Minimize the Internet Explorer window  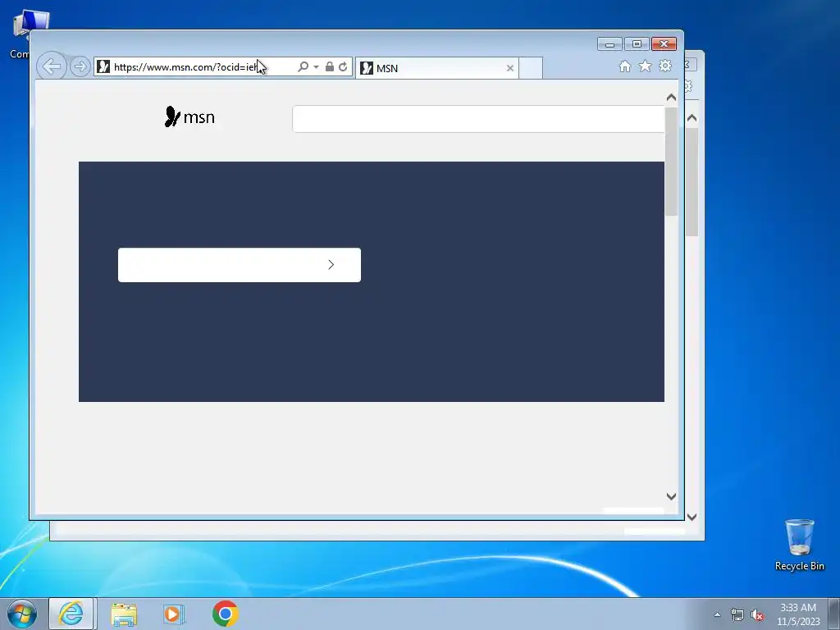click(609, 44)
